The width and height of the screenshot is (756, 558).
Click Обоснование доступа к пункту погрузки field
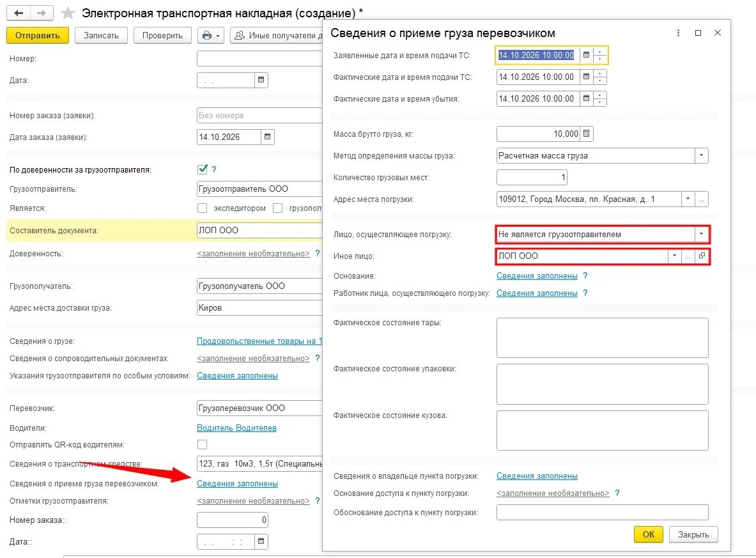[x=602, y=512]
